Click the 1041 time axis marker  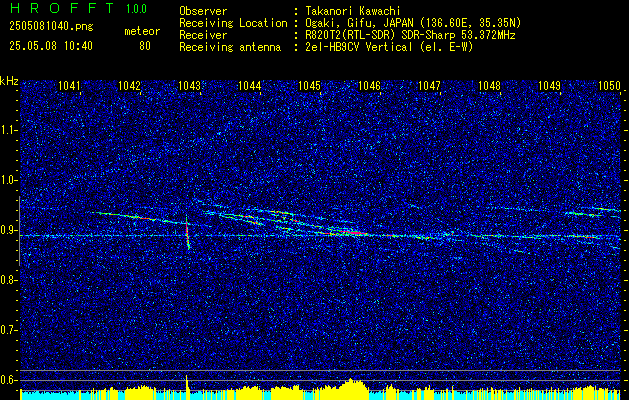(x=69, y=86)
